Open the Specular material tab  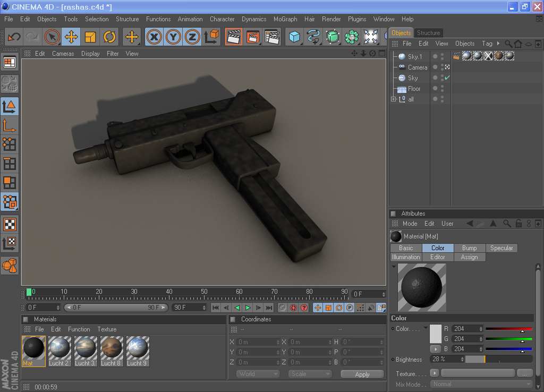tap(501, 248)
